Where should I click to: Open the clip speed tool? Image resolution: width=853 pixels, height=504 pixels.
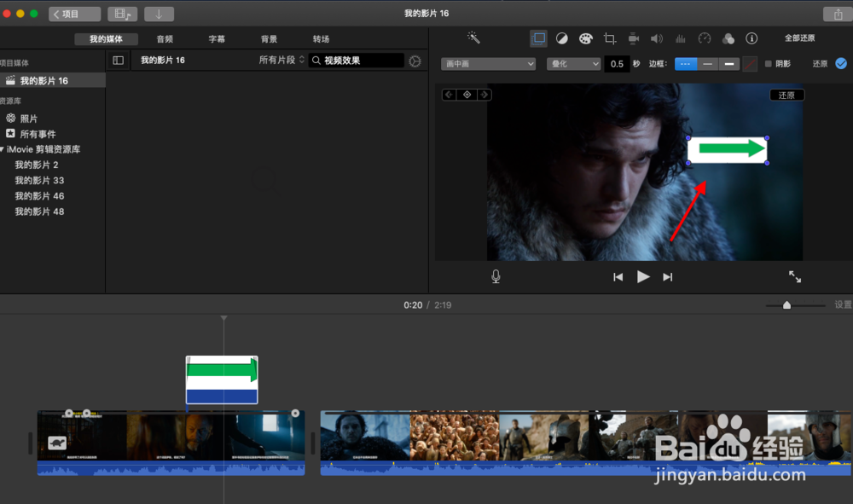[x=705, y=38]
